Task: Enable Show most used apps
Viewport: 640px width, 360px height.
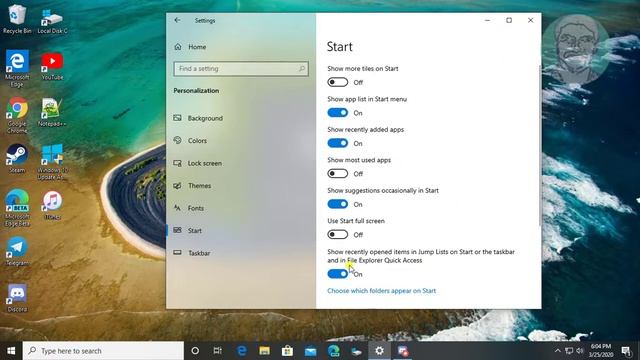Action: coord(338,173)
